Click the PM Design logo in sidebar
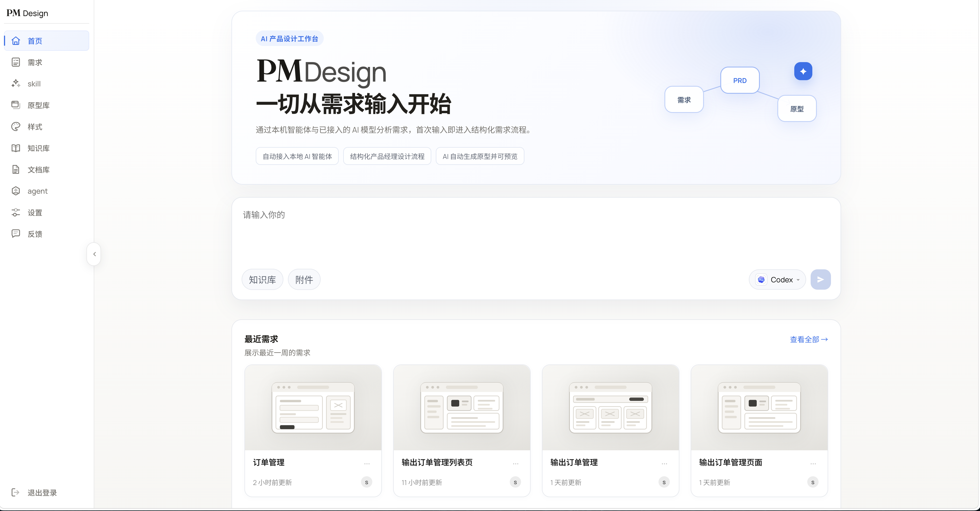Image resolution: width=980 pixels, height=511 pixels. point(27,13)
